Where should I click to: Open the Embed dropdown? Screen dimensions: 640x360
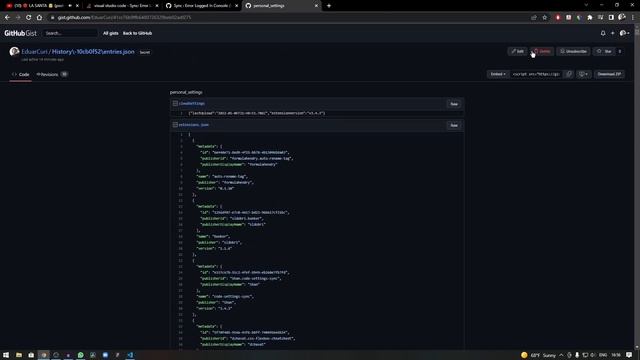coord(498,74)
